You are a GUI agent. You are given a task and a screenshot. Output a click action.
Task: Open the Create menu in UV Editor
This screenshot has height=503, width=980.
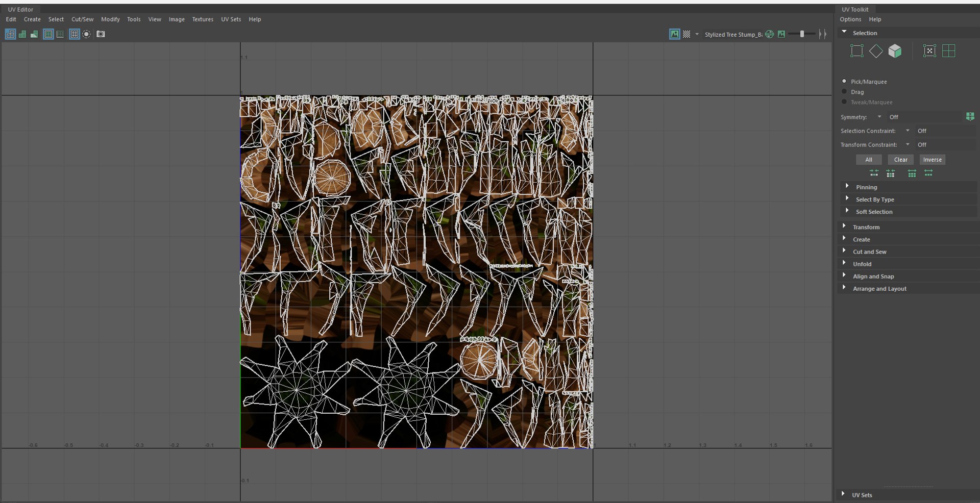32,19
